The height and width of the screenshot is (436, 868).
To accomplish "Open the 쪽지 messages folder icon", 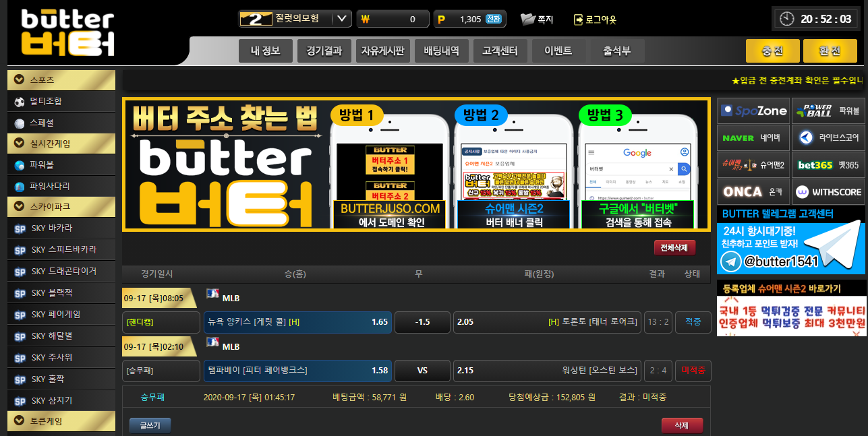I will [527, 19].
